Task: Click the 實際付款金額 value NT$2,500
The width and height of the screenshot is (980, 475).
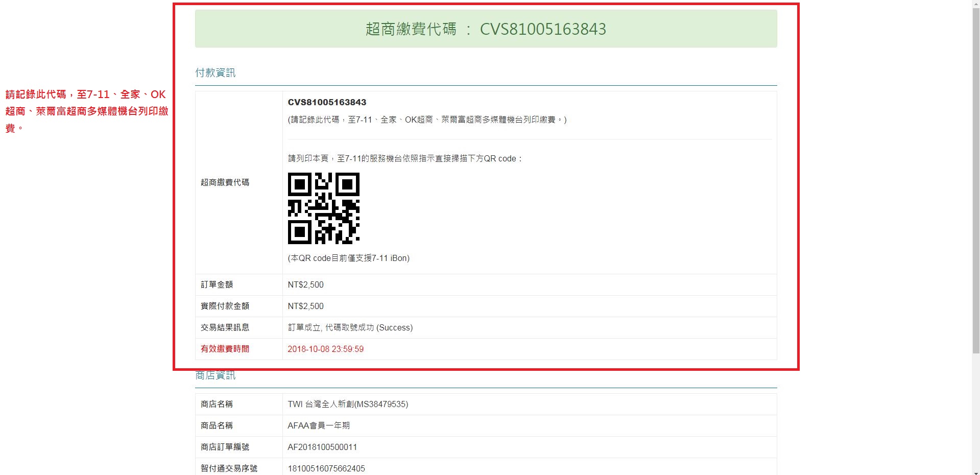Action: [305, 306]
